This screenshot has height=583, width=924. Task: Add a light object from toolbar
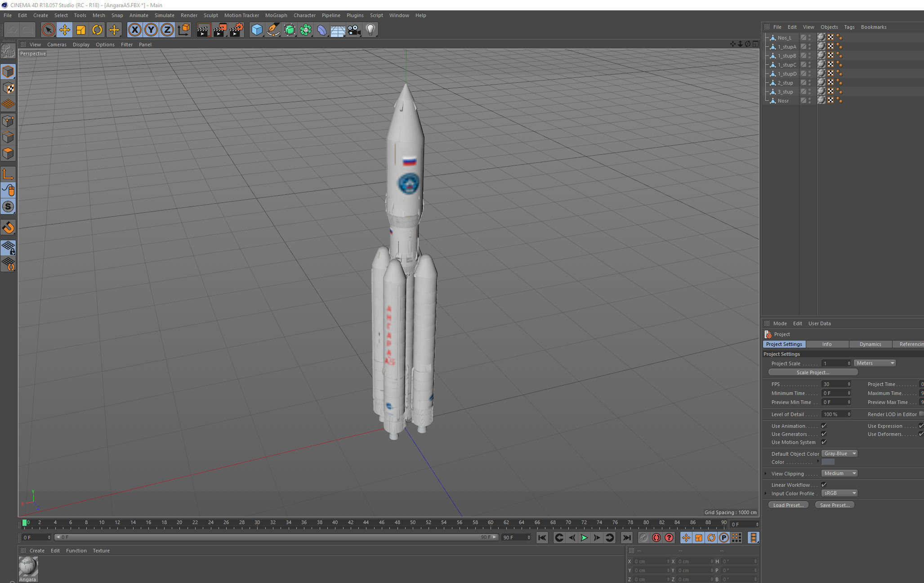click(x=370, y=30)
